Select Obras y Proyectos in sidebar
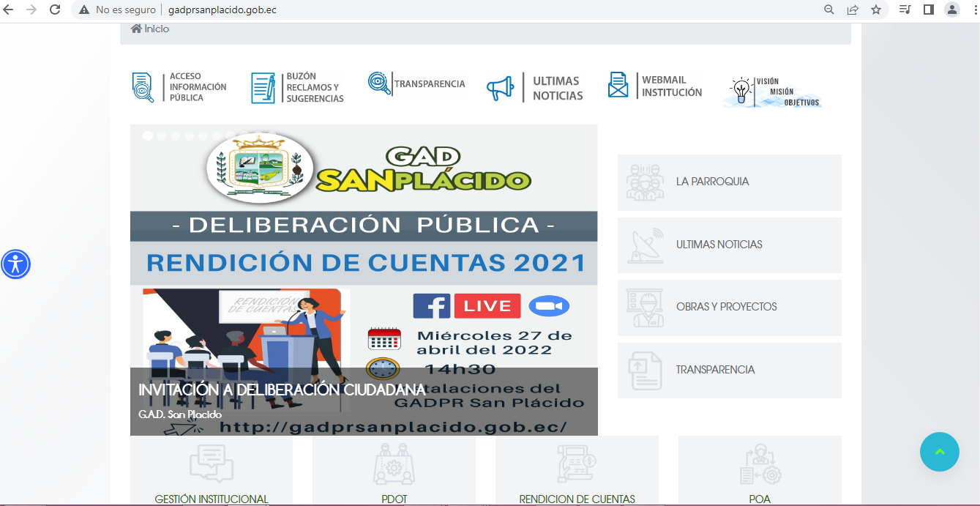 (729, 307)
